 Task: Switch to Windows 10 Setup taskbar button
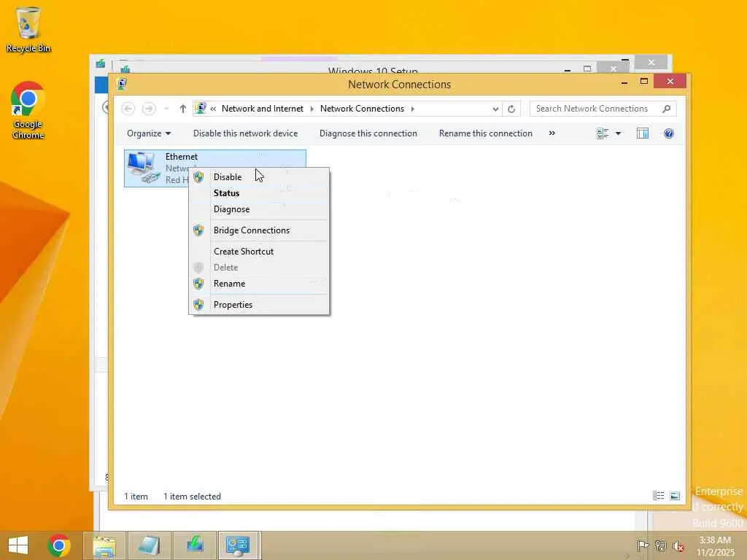coord(195,545)
